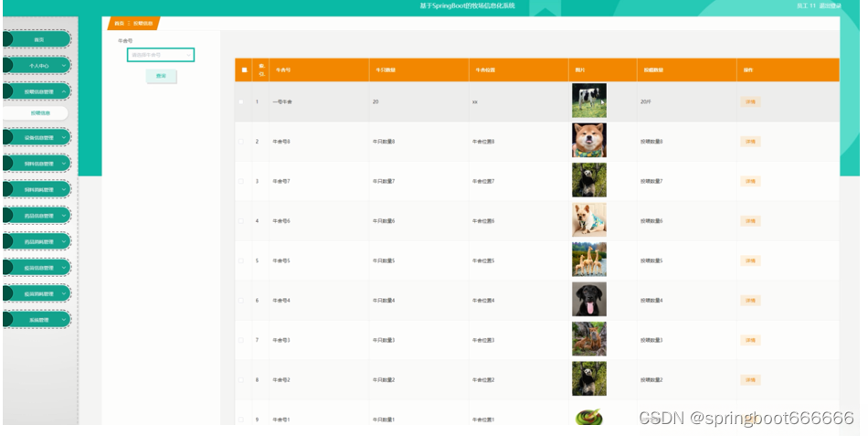Click 详情 for row 牛舍号8
The height and width of the screenshot is (436, 868).
click(751, 142)
